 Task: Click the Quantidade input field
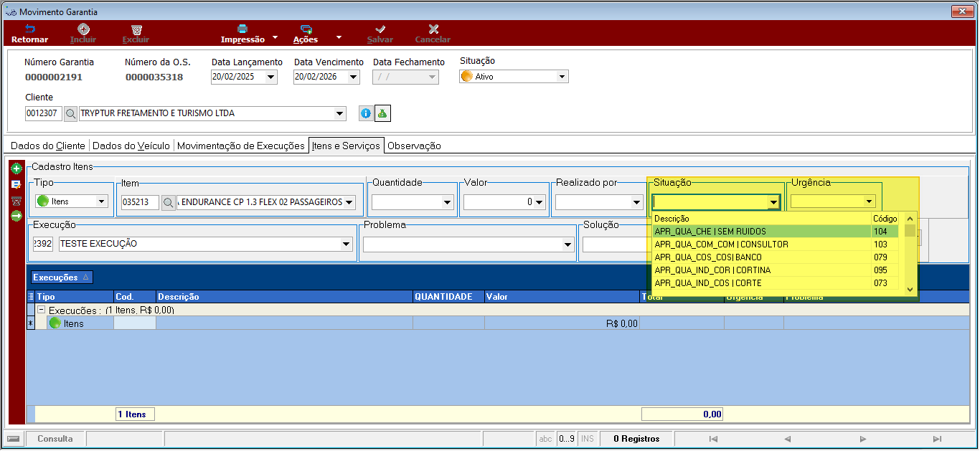[x=407, y=203]
